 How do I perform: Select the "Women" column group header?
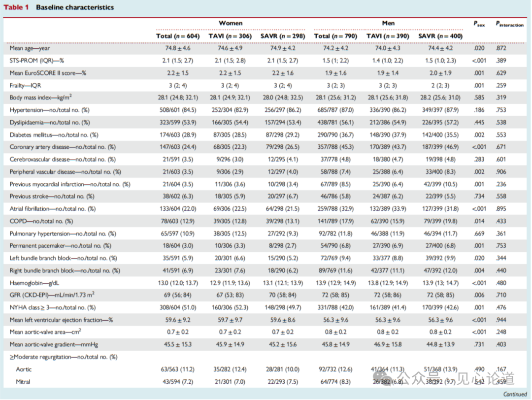pyautogui.click(x=231, y=23)
